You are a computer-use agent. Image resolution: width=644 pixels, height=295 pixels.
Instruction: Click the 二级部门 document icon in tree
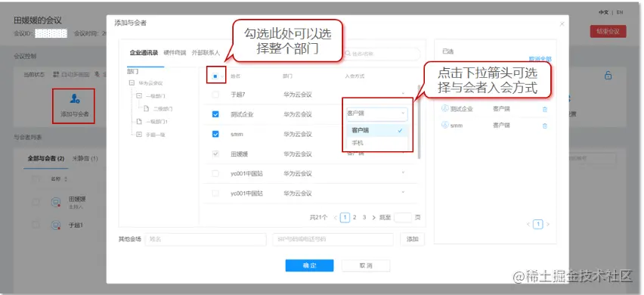pyautogui.click(x=146, y=109)
